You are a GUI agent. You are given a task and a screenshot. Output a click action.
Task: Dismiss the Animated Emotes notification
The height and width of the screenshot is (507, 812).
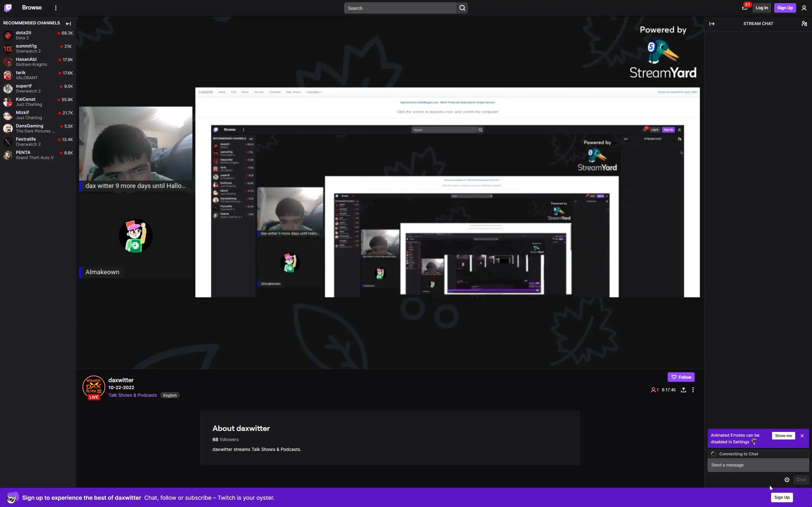coord(802,436)
